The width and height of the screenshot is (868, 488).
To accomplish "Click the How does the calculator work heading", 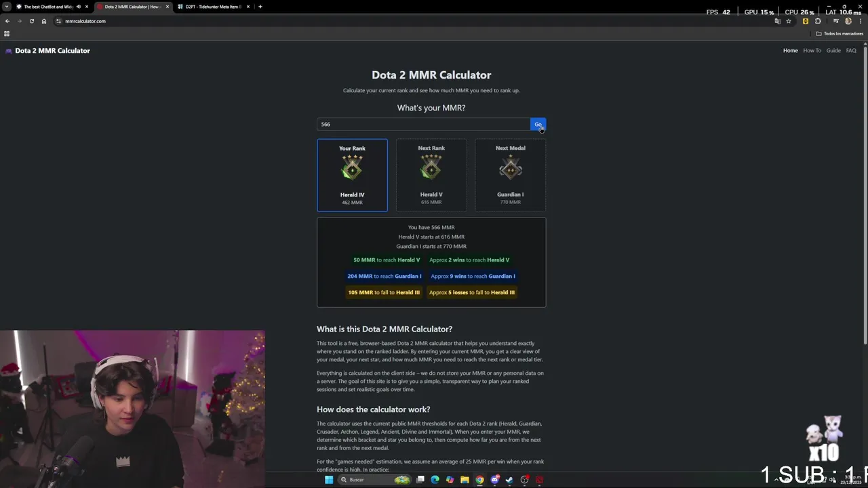I will pos(374,409).
